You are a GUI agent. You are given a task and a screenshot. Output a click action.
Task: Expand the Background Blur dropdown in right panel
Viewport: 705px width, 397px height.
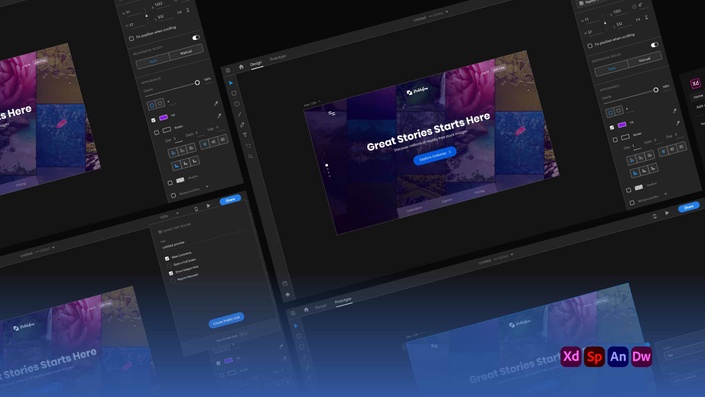coord(666,194)
